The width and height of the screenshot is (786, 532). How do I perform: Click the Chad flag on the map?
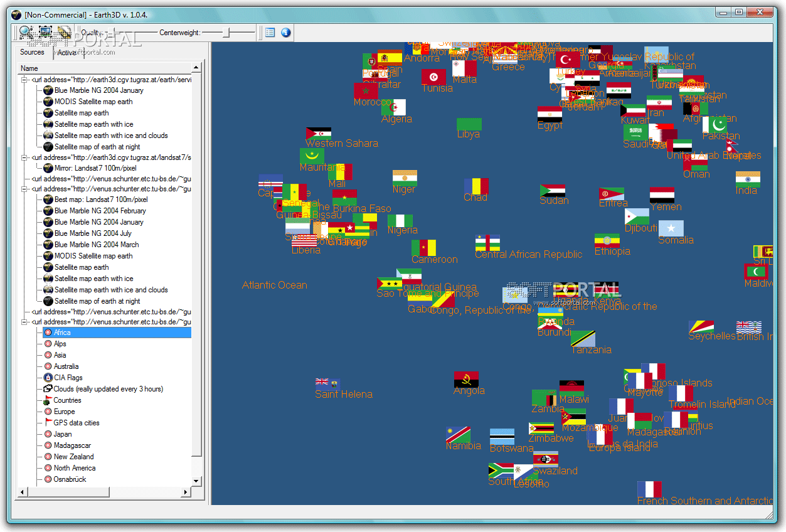pyautogui.click(x=476, y=186)
